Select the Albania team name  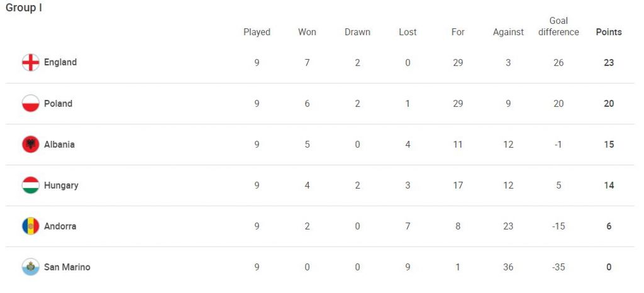tap(59, 144)
